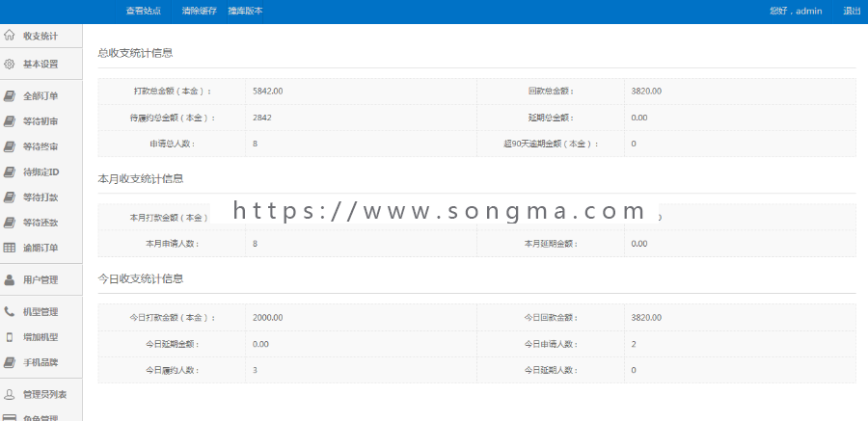Click the 总收支统计信息 heading

[x=136, y=53]
